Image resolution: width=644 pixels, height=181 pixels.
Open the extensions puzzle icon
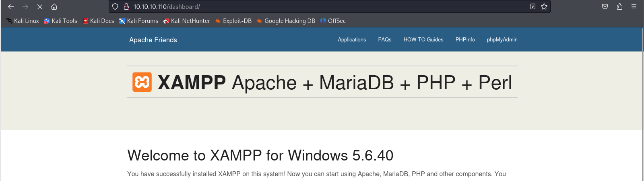click(619, 6)
